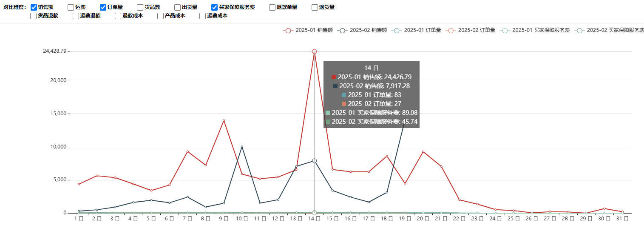Click the red data point at 7日
644x231 pixels.
pyautogui.click(x=187, y=151)
